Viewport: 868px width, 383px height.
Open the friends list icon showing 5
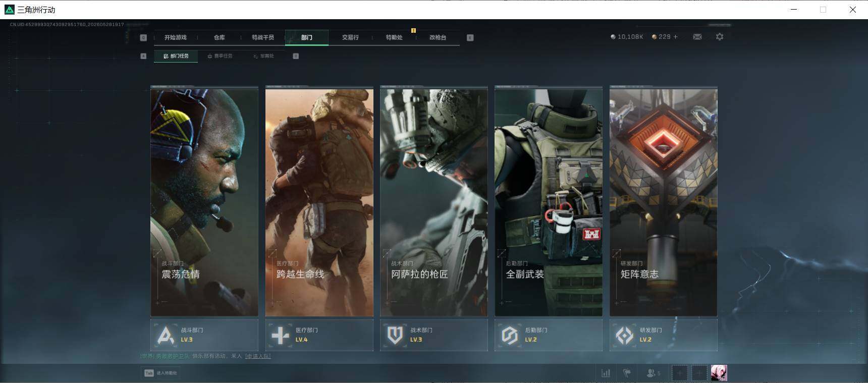pyautogui.click(x=653, y=373)
